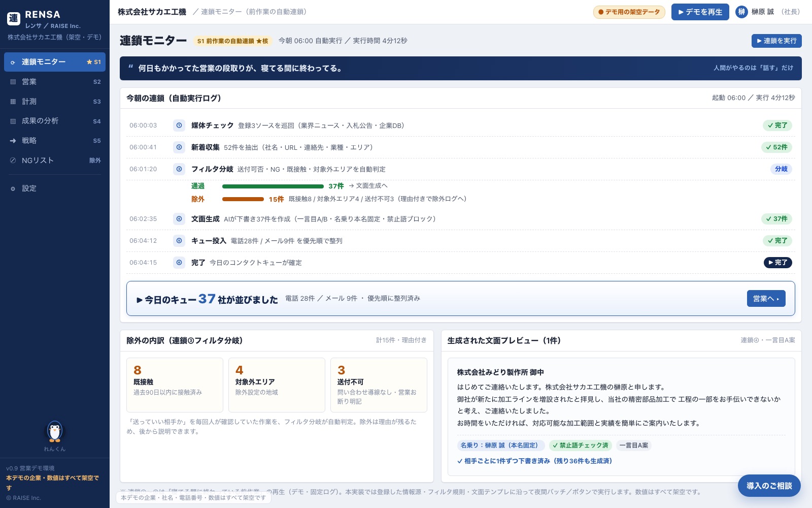Click the 成果の分析 sidebar icon

pyautogui.click(x=13, y=121)
